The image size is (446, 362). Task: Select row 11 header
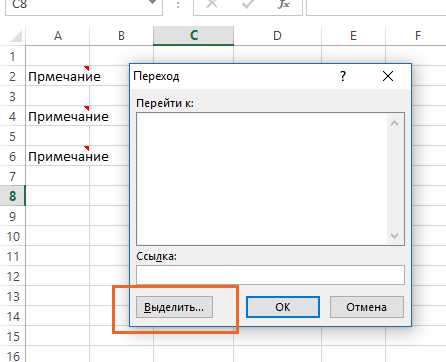tap(12, 256)
